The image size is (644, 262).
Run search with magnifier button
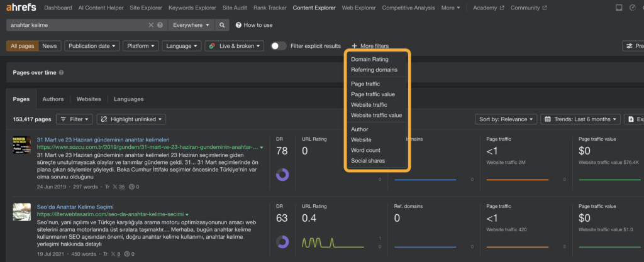[222, 25]
